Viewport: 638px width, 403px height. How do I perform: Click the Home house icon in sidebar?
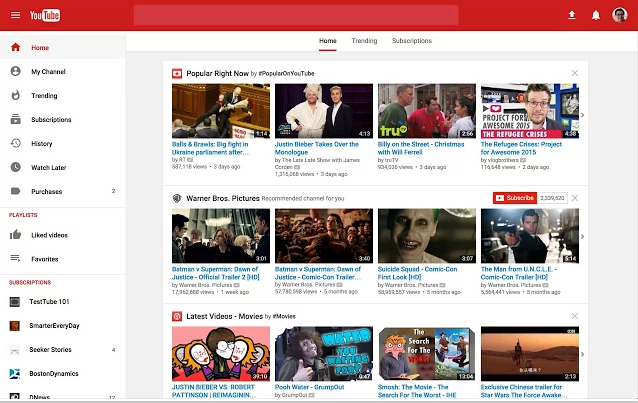tap(15, 47)
